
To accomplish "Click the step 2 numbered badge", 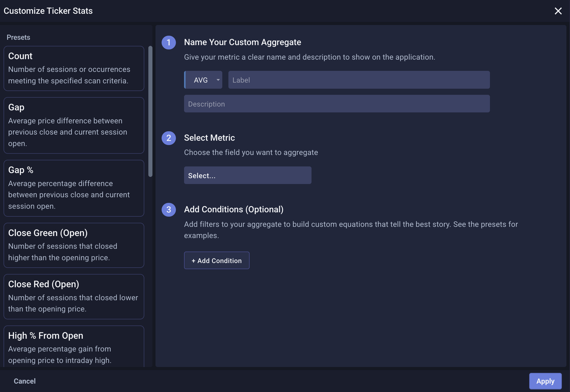I will pos(169,138).
